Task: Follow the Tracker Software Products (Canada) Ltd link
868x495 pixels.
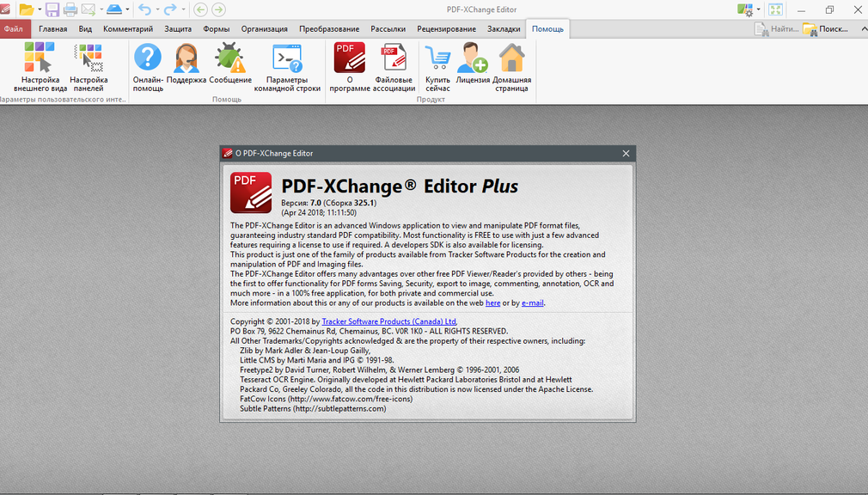Action: pos(389,321)
